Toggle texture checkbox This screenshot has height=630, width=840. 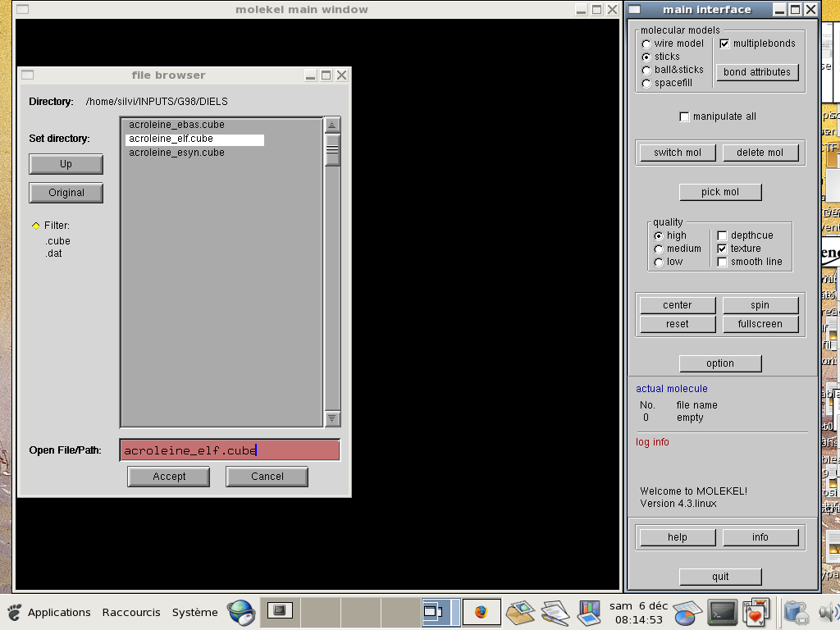(x=722, y=249)
